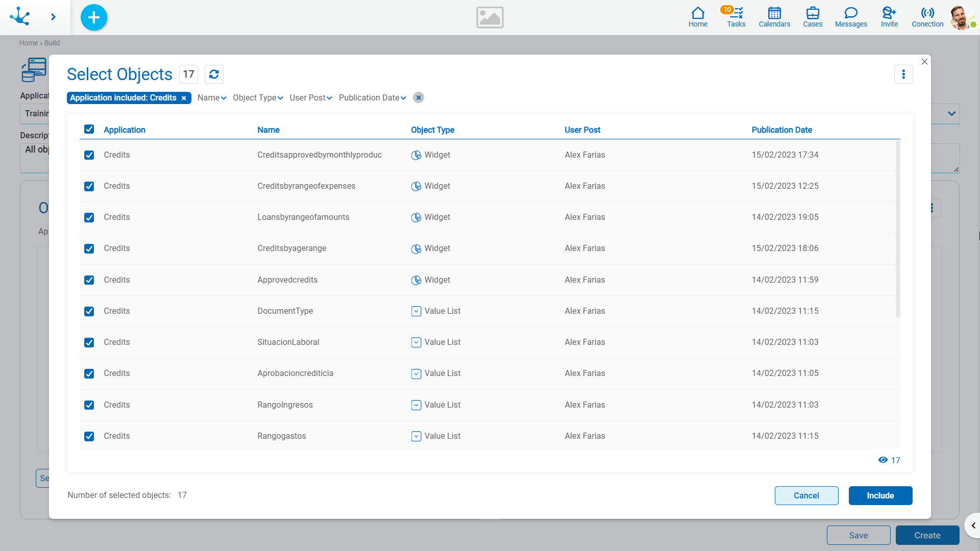
Task: Sort by Publication Date column header
Action: (x=781, y=130)
